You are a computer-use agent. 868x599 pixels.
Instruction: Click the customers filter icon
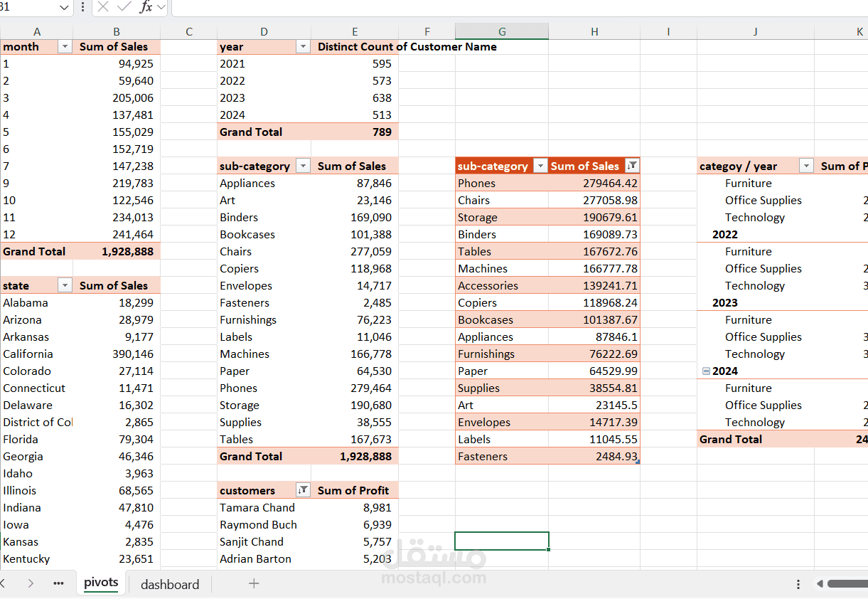(x=303, y=490)
